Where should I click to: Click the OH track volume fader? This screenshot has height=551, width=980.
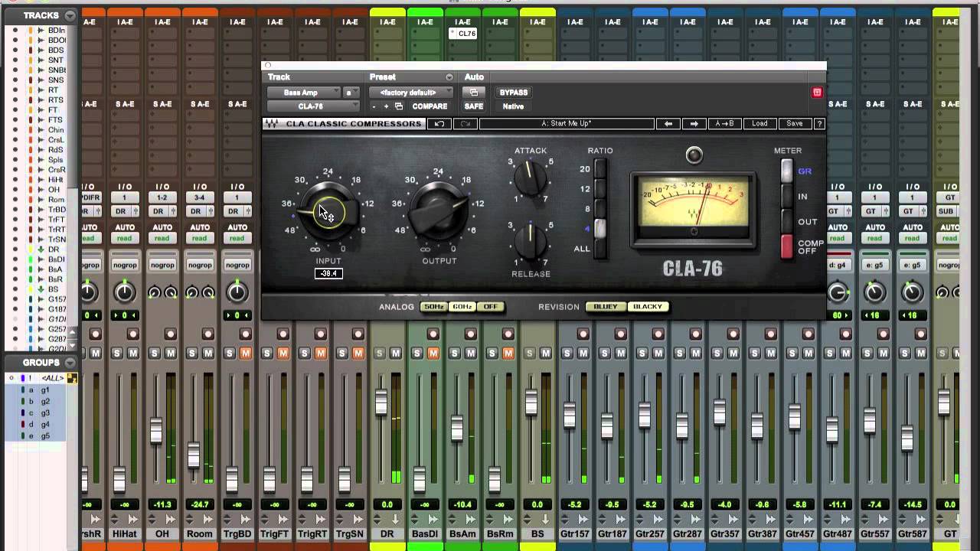156,431
